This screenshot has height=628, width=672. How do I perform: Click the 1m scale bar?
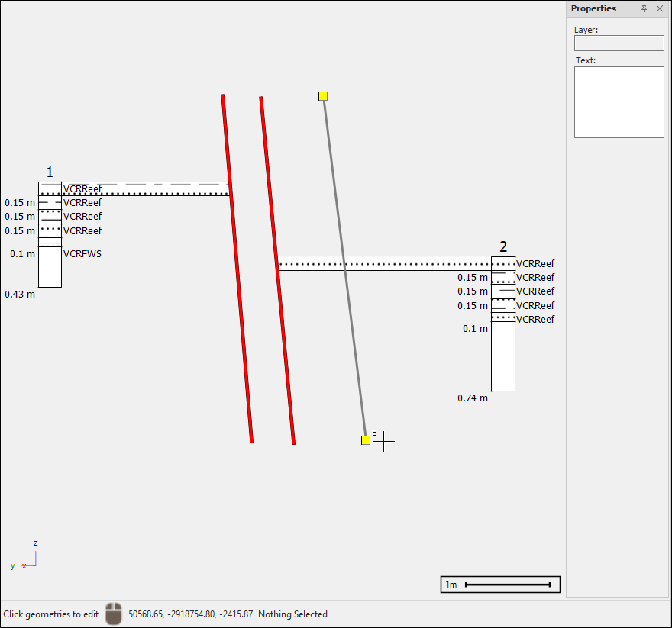pos(500,585)
